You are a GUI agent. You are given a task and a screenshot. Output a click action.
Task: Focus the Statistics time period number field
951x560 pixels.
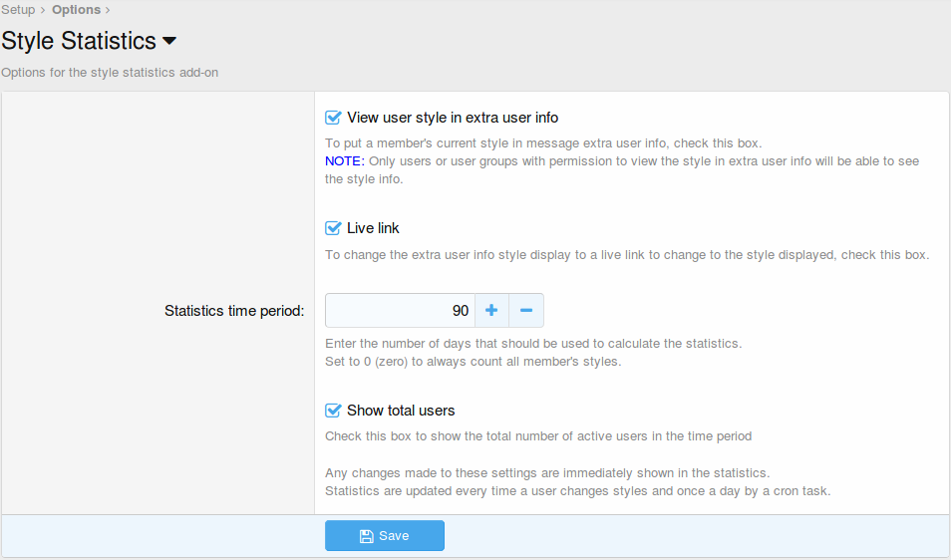click(x=399, y=311)
